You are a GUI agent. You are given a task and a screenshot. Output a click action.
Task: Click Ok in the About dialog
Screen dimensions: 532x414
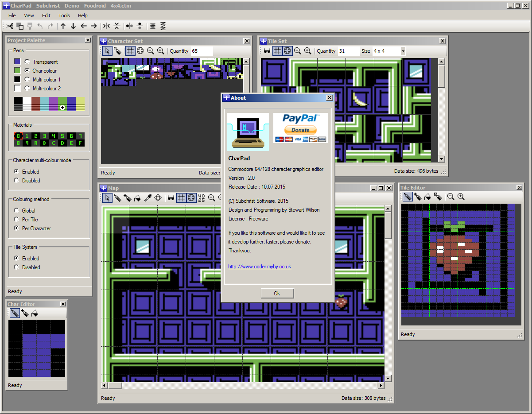click(277, 293)
